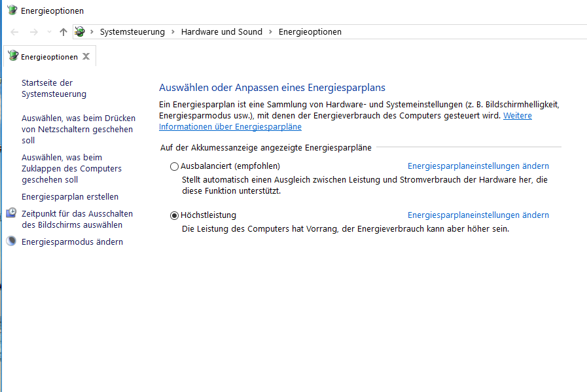Open Zuklappen des Computers settings link

[x=71, y=168]
